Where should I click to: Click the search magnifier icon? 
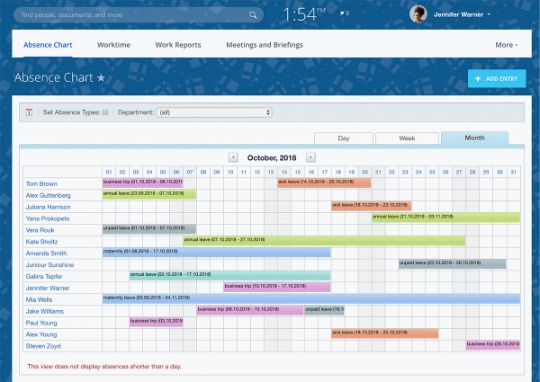[253, 15]
